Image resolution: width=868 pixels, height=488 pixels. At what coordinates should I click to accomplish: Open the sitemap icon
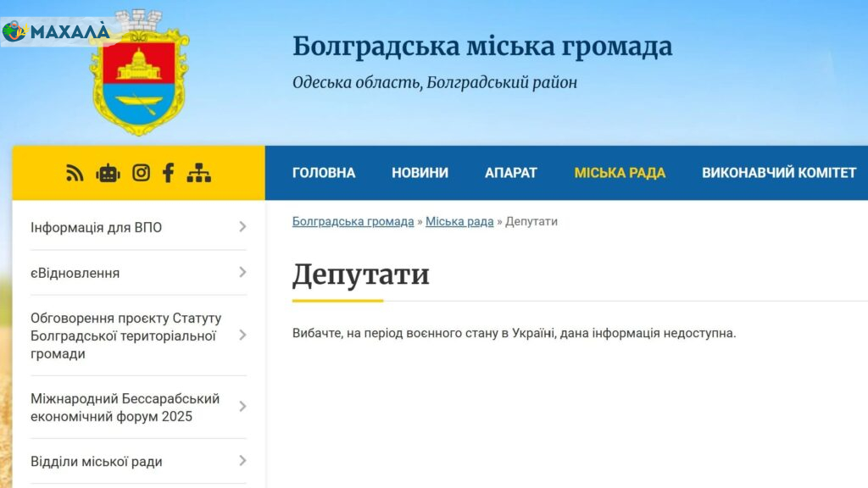click(198, 173)
